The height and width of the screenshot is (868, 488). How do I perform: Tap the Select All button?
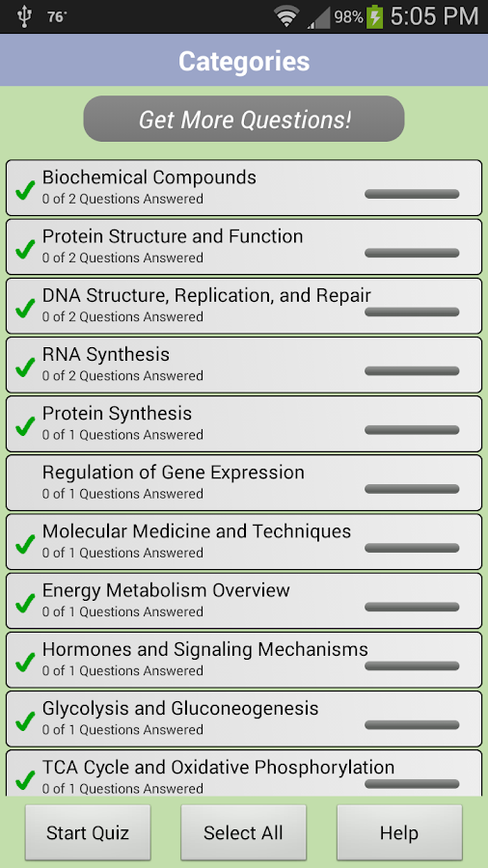[243, 832]
